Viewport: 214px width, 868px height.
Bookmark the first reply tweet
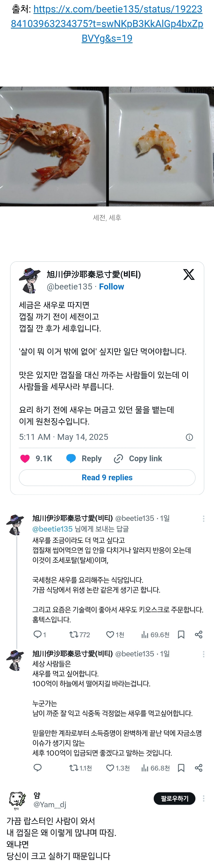pyautogui.click(x=181, y=634)
